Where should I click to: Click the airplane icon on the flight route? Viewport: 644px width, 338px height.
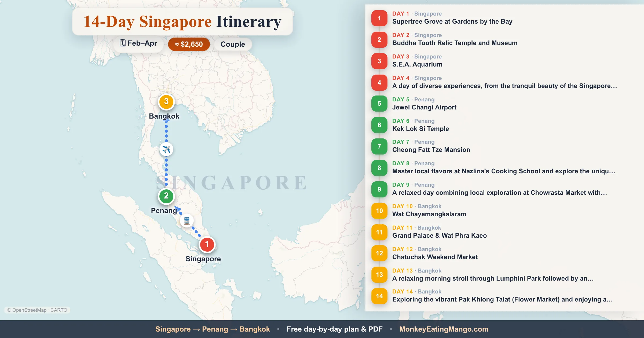pos(166,149)
